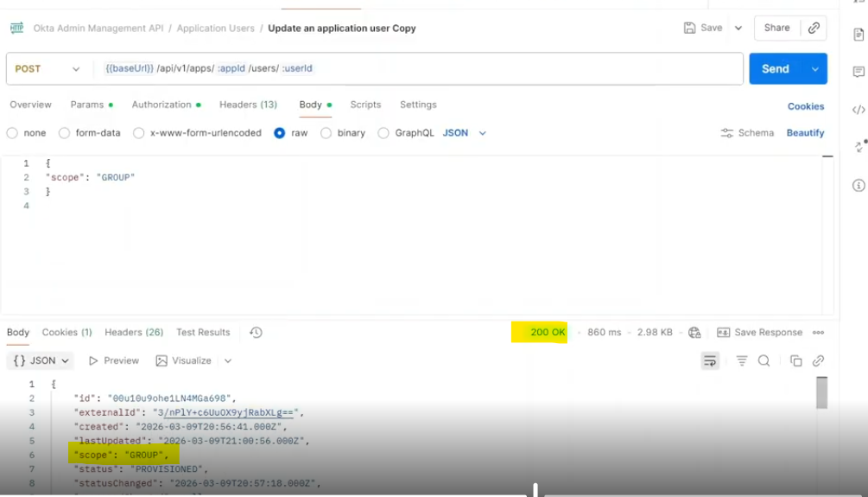Toggle word wrap in response viewer
The image size is (868, 497).
tap(709, 360)
